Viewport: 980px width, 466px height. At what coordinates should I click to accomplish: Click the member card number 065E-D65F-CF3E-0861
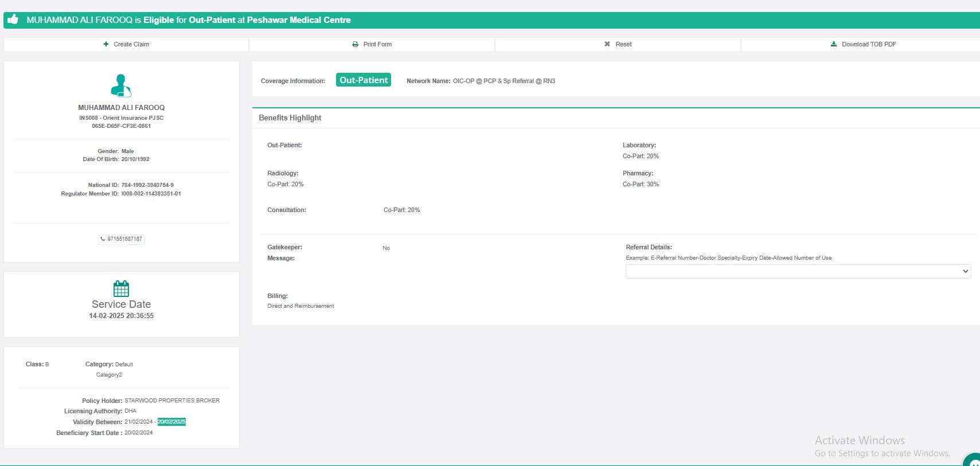click(x=122, y=126)
